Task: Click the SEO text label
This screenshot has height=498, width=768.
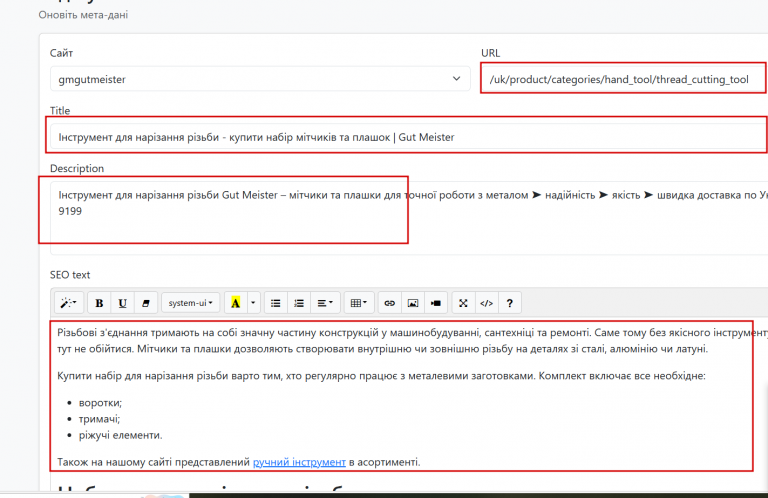Action: (x=70, y=275)
